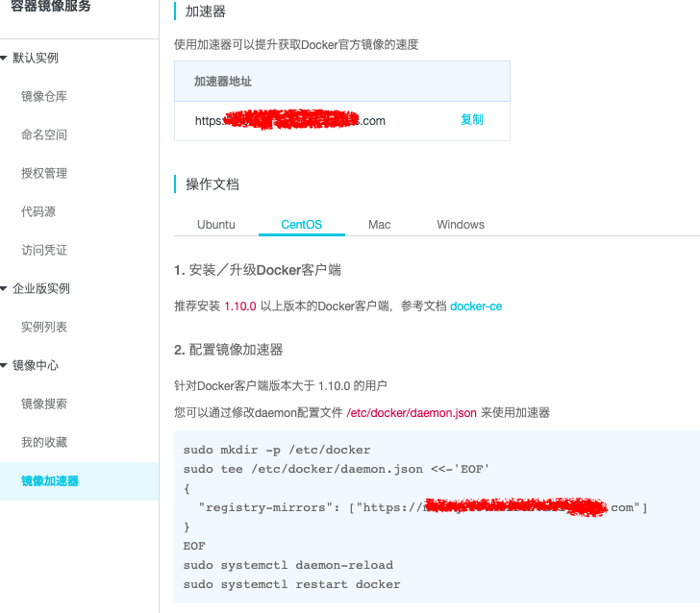Select 镜像加速器 in the sidebar
This screenshot has width=700, height=613.
click(x=50, y=480)
